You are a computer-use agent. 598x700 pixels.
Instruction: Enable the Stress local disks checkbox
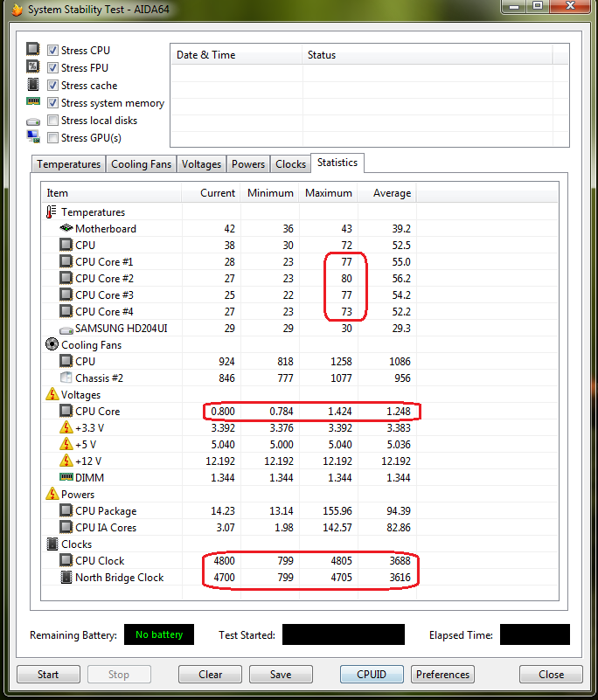pyautogui.click(x=53, y=121)
